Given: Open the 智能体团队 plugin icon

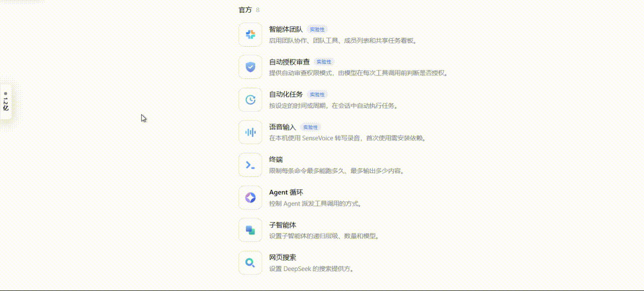Looking at the screenshot, I should pos(250,34).
